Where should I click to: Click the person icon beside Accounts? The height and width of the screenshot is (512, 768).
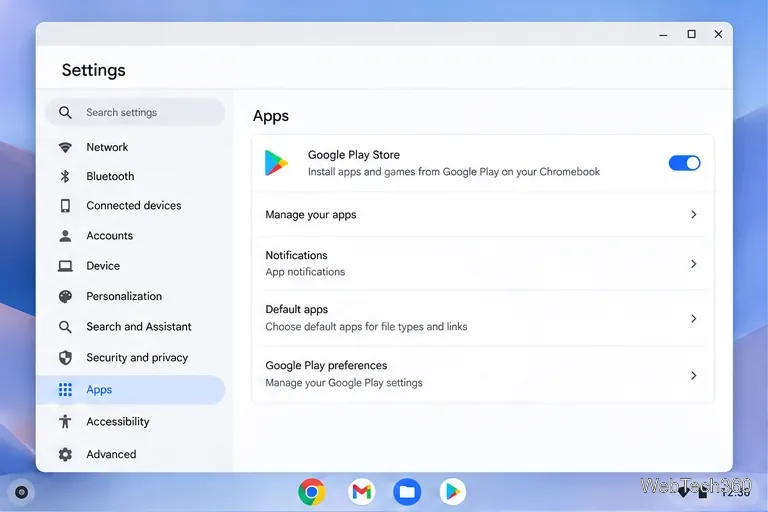pos(65,236)
